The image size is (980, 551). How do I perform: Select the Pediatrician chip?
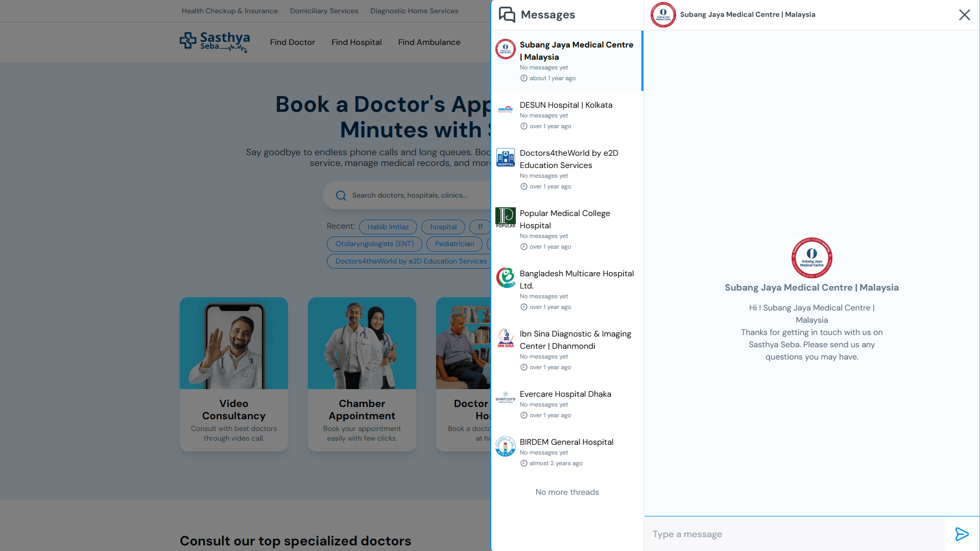[455, 244]
